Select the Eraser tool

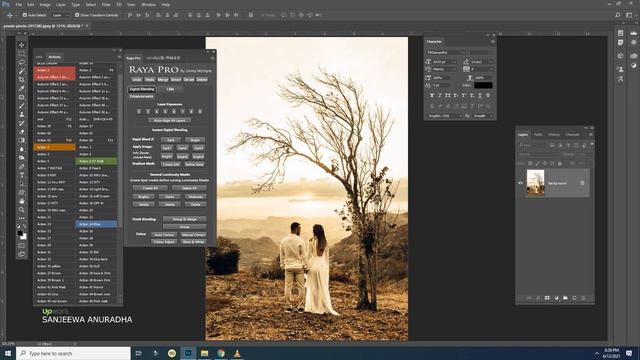click(x=22, y=132)
